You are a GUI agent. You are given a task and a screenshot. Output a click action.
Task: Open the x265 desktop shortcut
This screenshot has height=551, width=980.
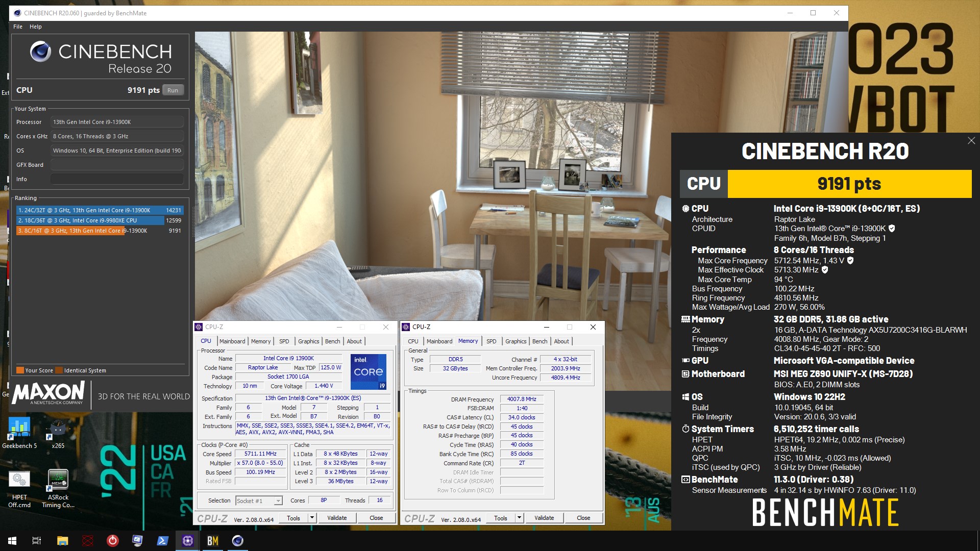coord(58,433)
